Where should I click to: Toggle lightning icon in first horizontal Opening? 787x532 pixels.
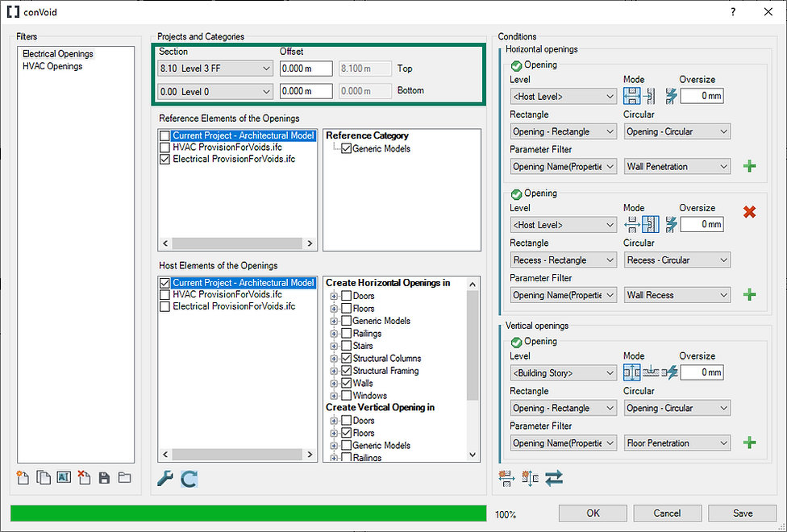[x=671, y=96]
